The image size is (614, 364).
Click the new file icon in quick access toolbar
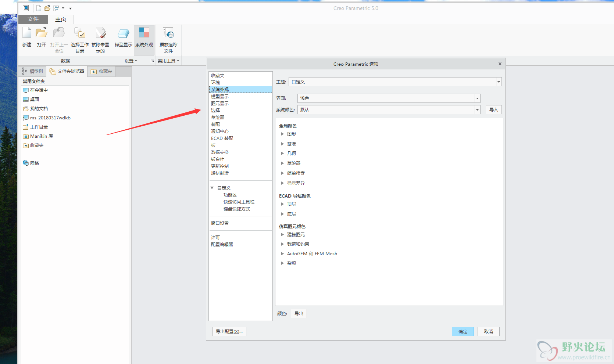point(39,8)
